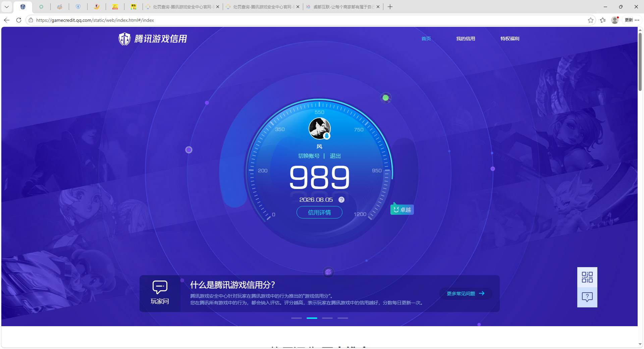Click the 退出 logout link
The image size is (644, 349).
[x=335, y=156]
